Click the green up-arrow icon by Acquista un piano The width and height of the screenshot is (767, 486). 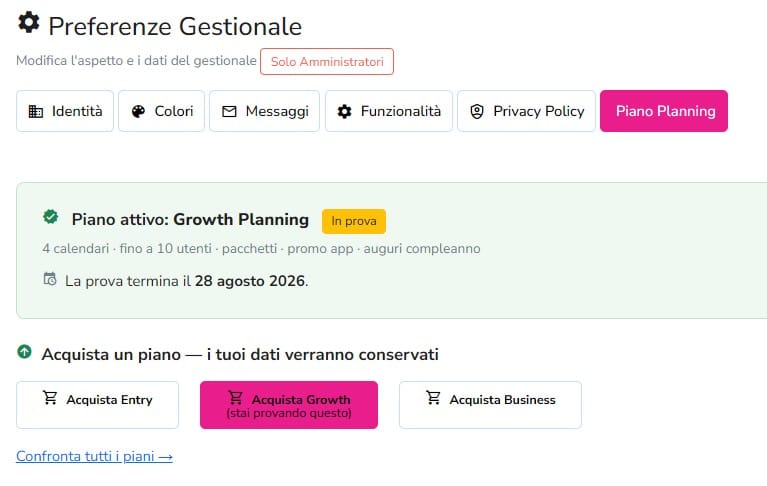24,352
